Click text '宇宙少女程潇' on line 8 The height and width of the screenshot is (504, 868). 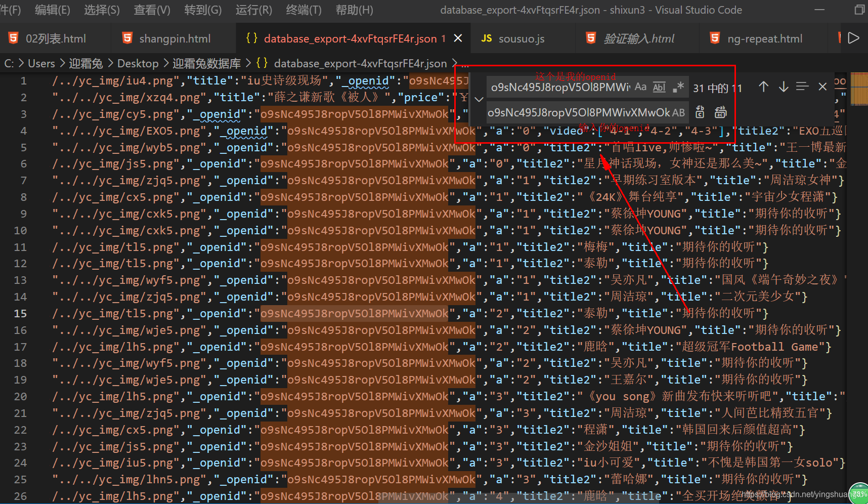pyautogui.click(x=788, y=197)
